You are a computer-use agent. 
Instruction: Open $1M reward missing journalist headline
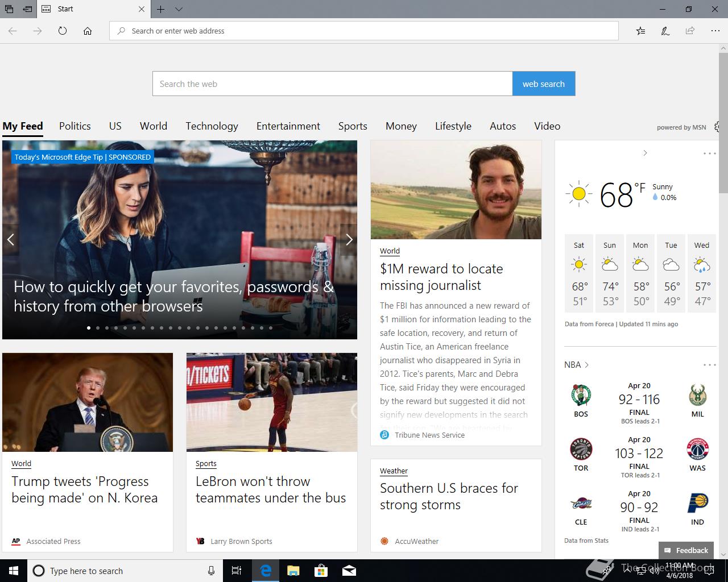(x=441, y=277)
